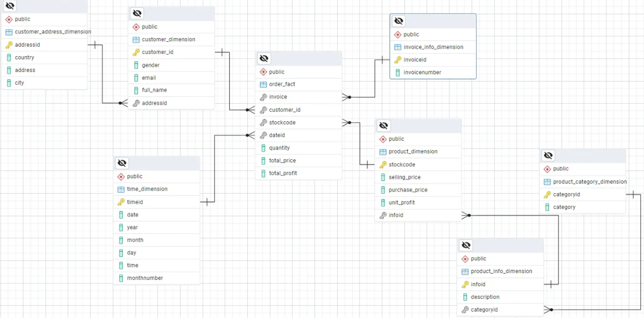The width and height of the screenshot is (644, 319).
Task: Click the foreign key icon beside infoid in product_dimension
Action: 383,215
